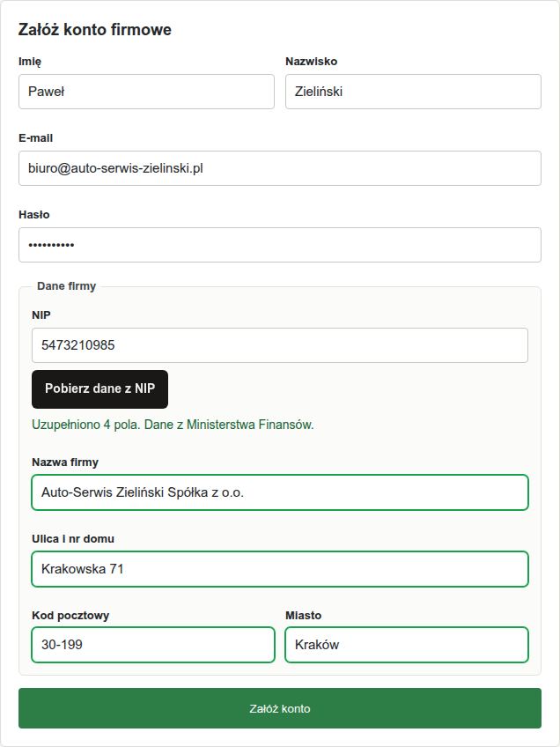The image size is (560, 747).
Task: Click the green Uzupełniono 4 pola status message
Action: coord(173,425)
